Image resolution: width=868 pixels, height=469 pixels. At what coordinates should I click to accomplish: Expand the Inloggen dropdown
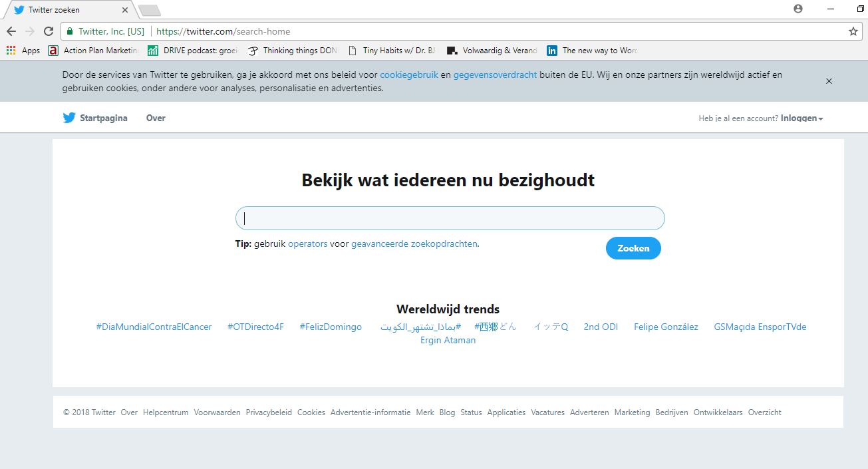click(x=801, y=118)
